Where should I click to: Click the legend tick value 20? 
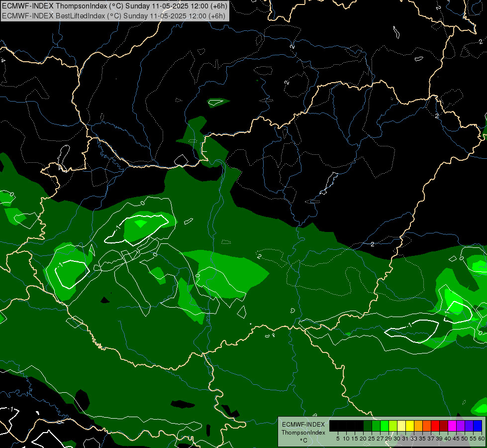(x=363, y=439)
